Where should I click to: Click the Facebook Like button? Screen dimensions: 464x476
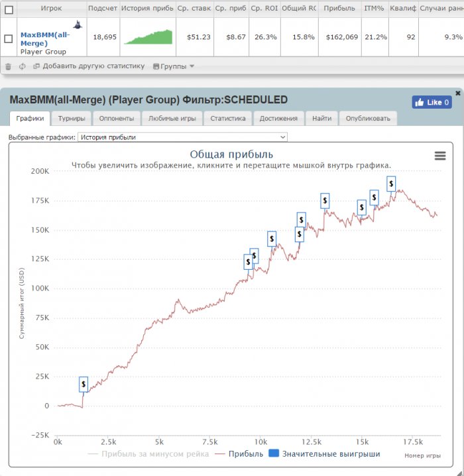(x=432, y=102)
